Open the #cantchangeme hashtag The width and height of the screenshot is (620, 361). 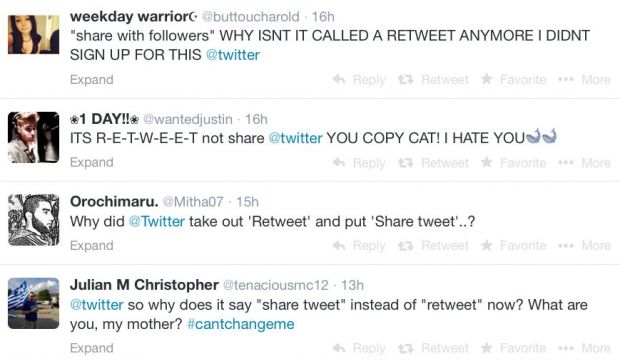coord(241,324)
